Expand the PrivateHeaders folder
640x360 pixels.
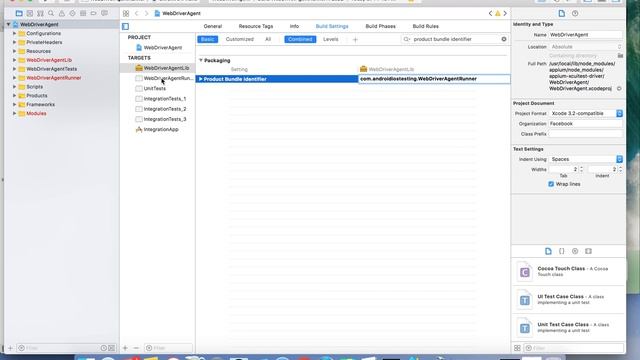click(x=14, y=42)
